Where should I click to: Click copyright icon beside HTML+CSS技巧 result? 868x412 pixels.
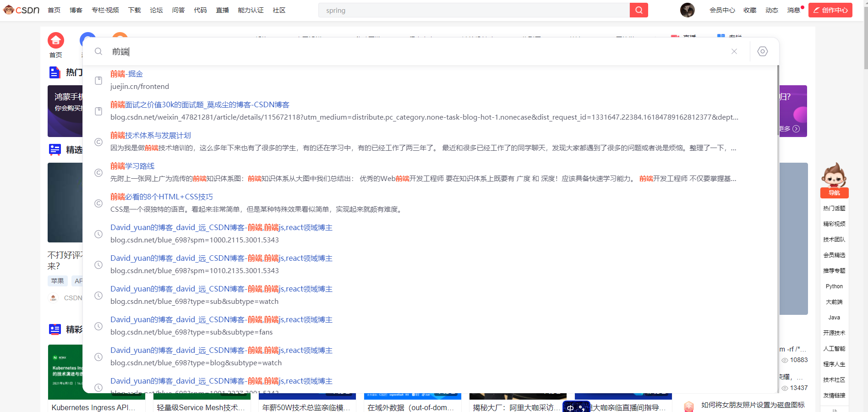98,203
